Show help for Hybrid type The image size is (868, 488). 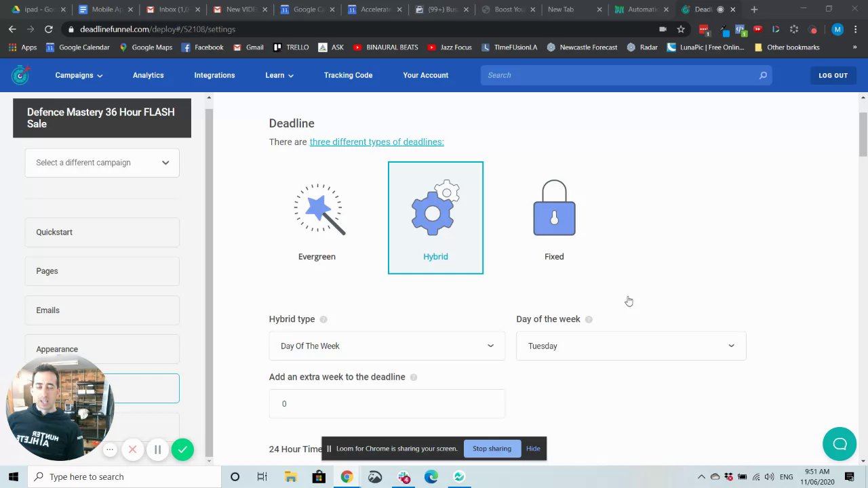point(323,319)
